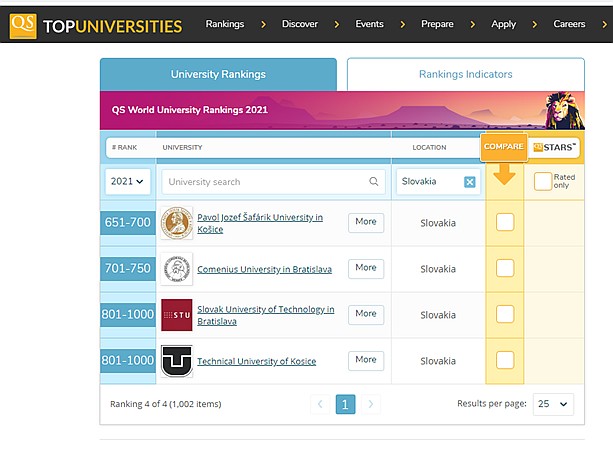Sort by the # RANK column header
The width and height of the screenshot is (613, 462).
[124, 147]
